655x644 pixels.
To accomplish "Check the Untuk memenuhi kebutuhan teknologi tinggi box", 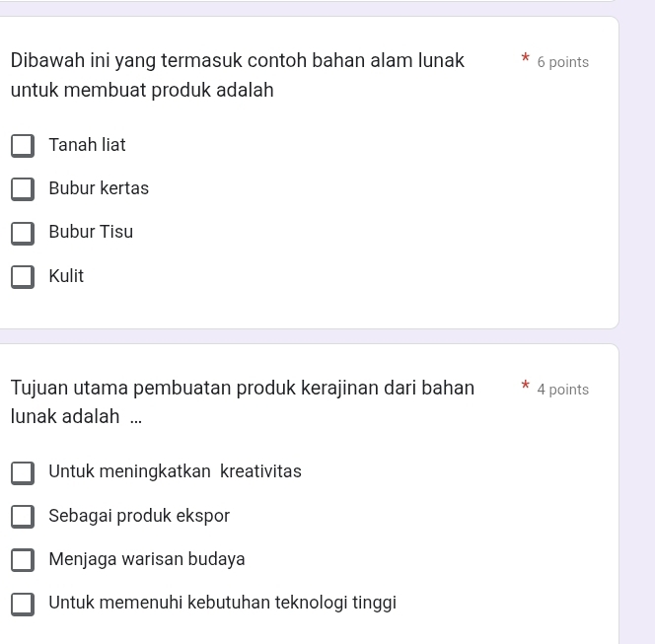I will pyautogui.click(x=23, y=604).
